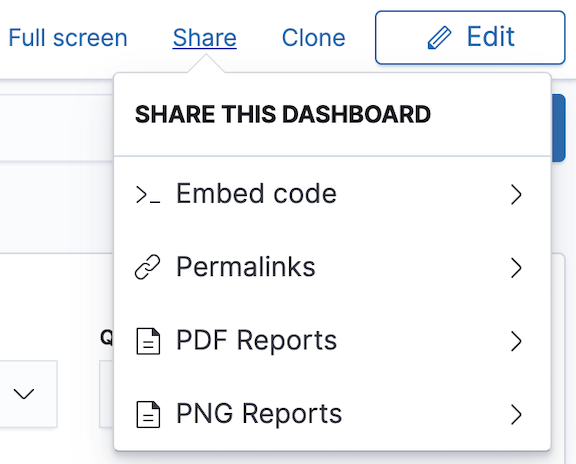Select the Permalinks menu entry
This screenshot has height=464, width=576.
coord(332,267)
